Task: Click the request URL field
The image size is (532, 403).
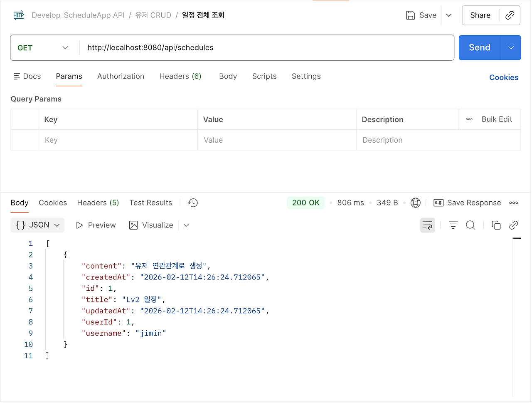Action: (x=266, y=48)
